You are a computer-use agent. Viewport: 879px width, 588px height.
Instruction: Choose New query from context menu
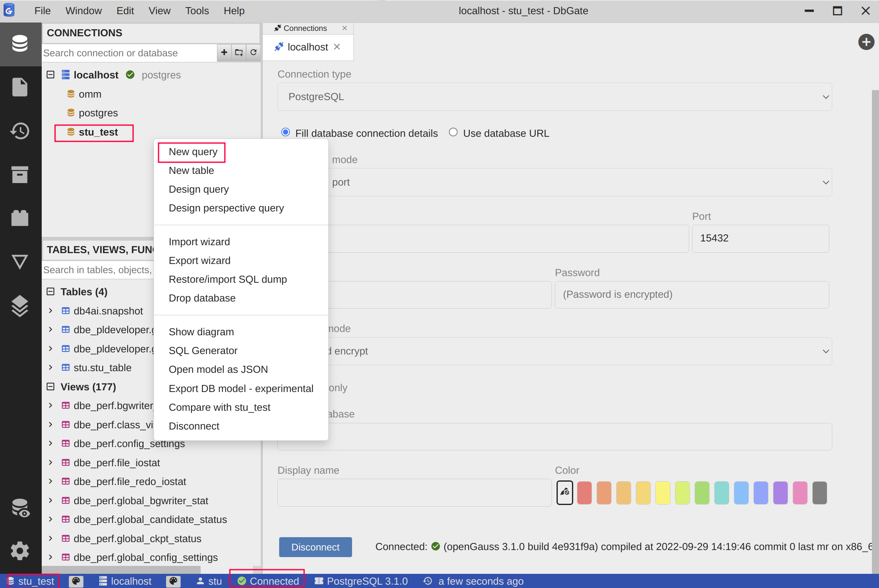241,152
